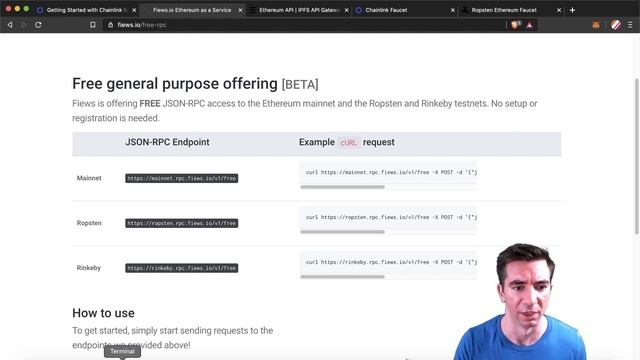
Task: Click the Rinkeby endpoint URL code box
Action: pyautogui.click(x=182, y=268)
